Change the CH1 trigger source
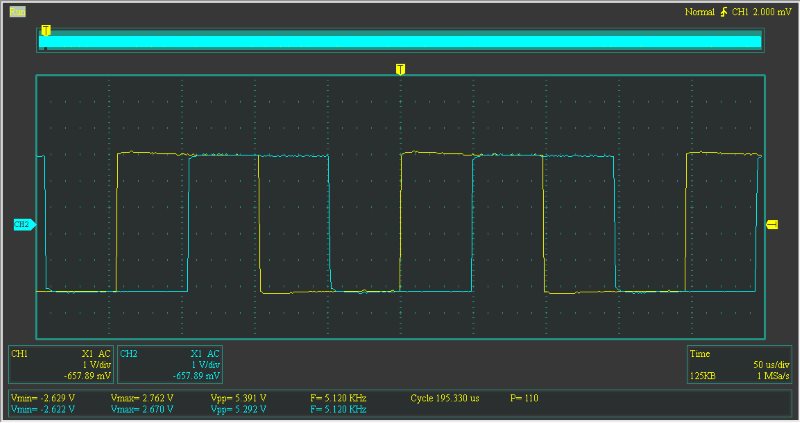Image resolution: width=800 pixels, height=423 pixels. click(740, 12)
